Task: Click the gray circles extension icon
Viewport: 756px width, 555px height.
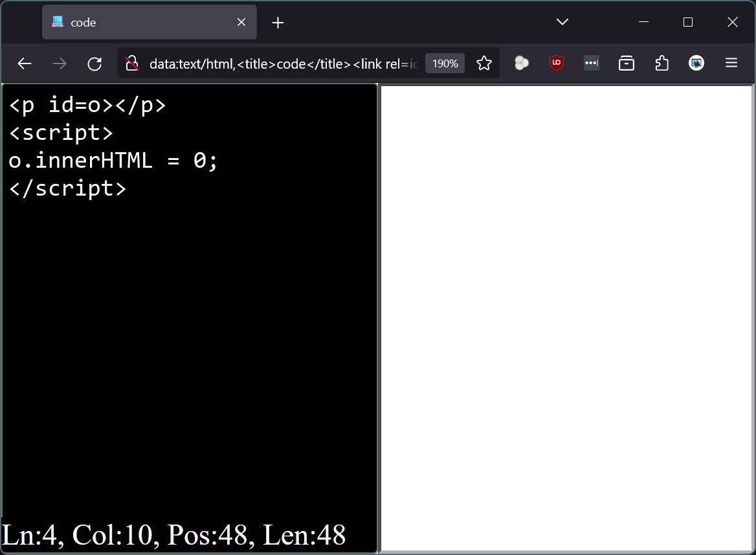Action: coord(522,63)
